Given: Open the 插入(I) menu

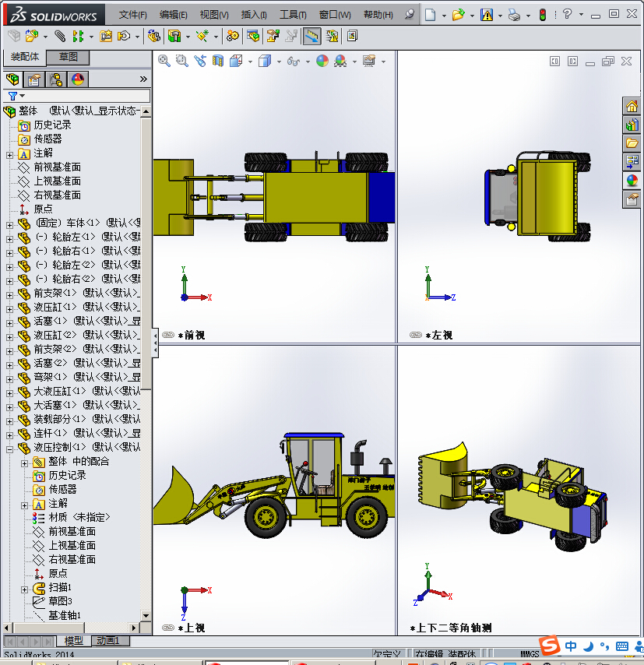Looking at the screenshot, I should point(254,15).
